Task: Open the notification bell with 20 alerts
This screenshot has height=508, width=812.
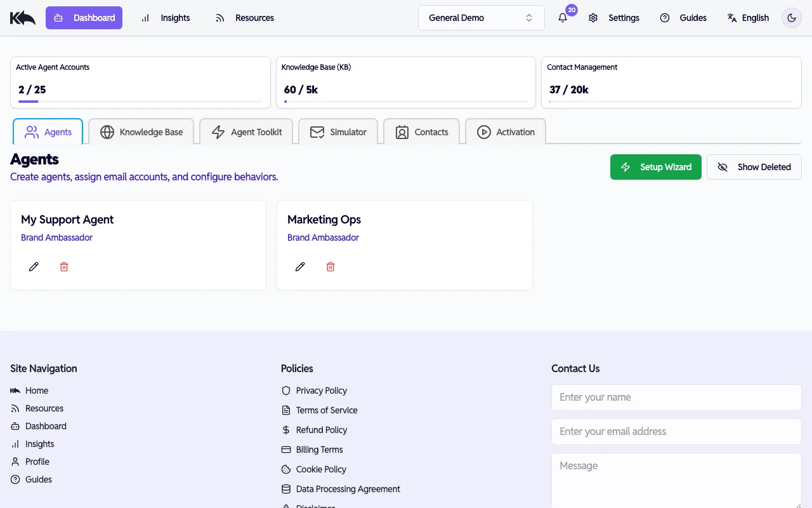Action: [x=562, y=18]
